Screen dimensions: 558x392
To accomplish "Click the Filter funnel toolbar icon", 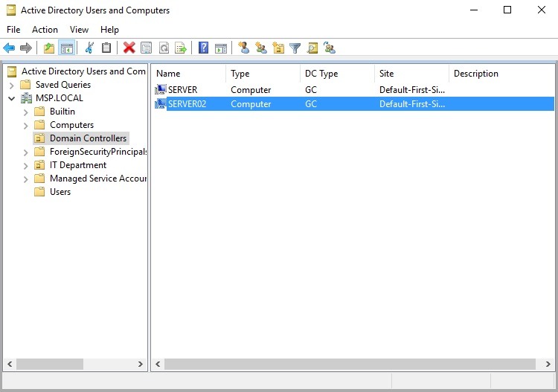I will click(x=295, y=48).
